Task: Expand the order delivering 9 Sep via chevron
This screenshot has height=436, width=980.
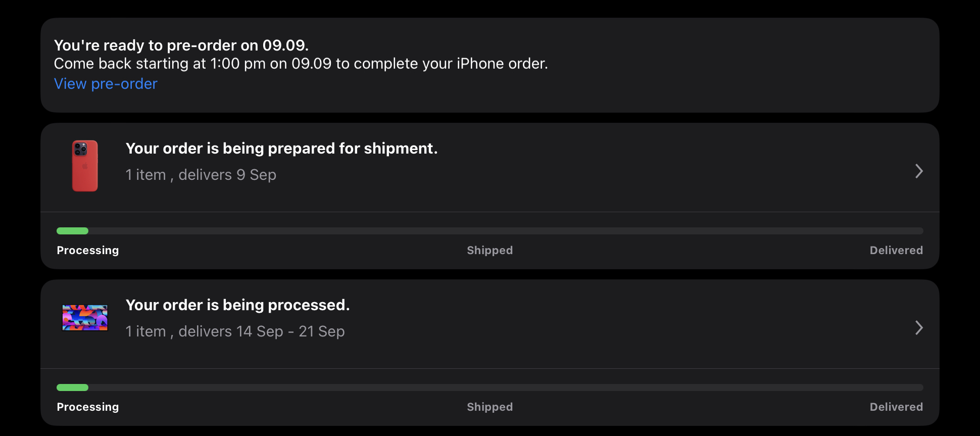Action: tap(919, 171)
